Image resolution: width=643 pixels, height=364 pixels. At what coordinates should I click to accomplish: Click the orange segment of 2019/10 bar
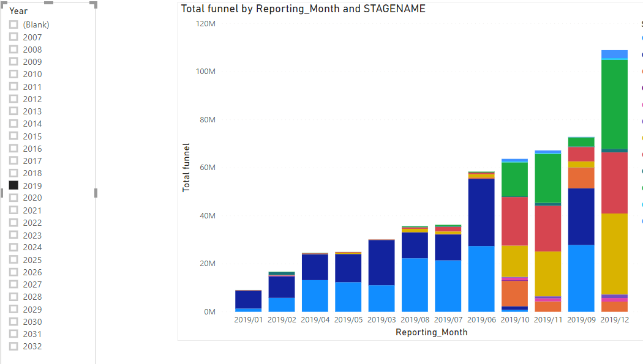(514, 294)
